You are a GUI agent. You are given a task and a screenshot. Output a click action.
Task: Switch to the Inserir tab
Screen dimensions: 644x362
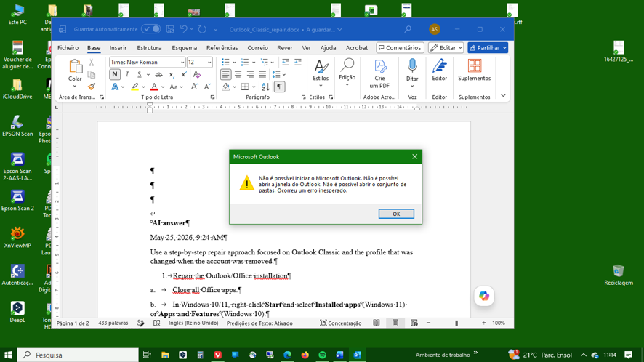[118, 48]
